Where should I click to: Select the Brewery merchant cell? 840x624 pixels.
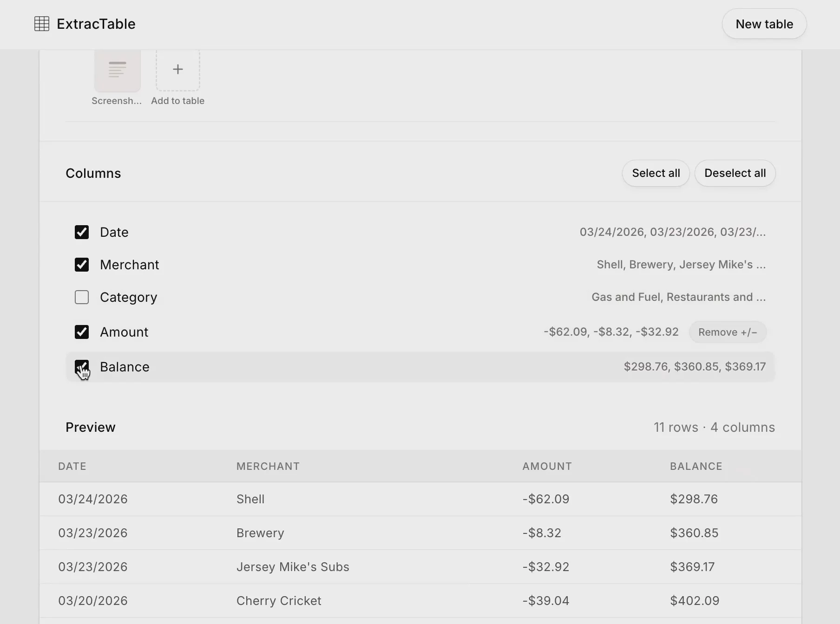click(260, 533)
